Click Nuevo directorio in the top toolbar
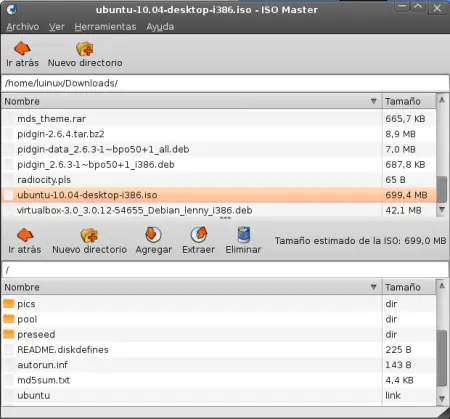This screenshot has height=419, width=450. click(x=85, y=54)
